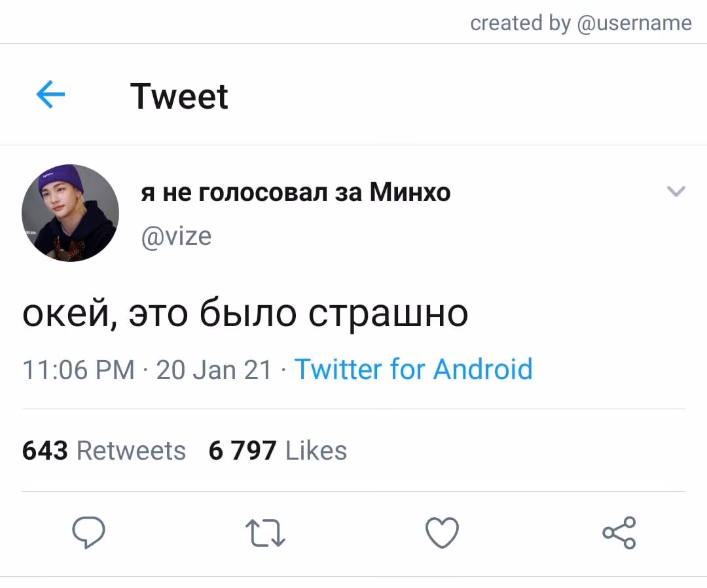Click the word Retweets label
The image size is (707, 588).
coord(131,450)
